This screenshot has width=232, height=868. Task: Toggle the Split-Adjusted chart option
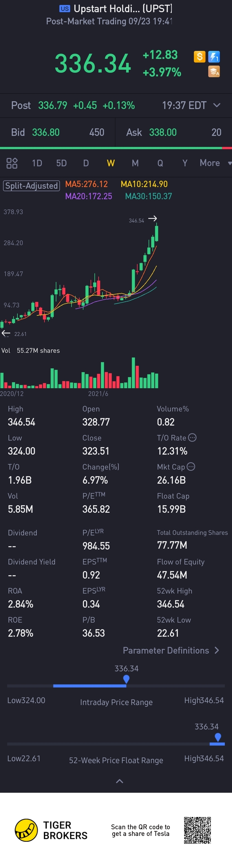point(31,186)
